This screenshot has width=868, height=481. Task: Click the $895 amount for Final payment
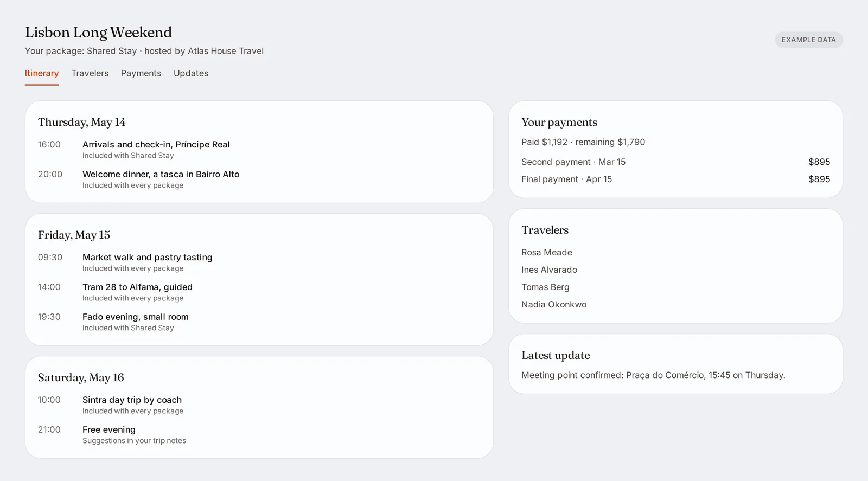[819, 179]
